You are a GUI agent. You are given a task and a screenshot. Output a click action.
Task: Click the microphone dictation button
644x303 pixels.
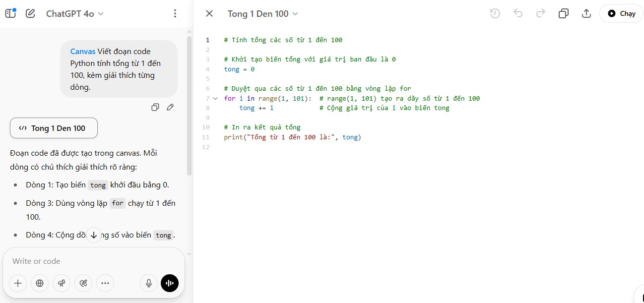[148, 283]
